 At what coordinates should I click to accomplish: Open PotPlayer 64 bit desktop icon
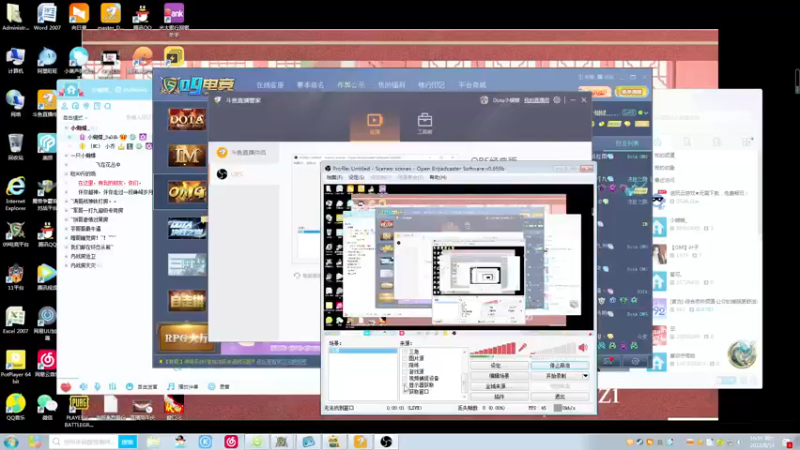[15, 366]
